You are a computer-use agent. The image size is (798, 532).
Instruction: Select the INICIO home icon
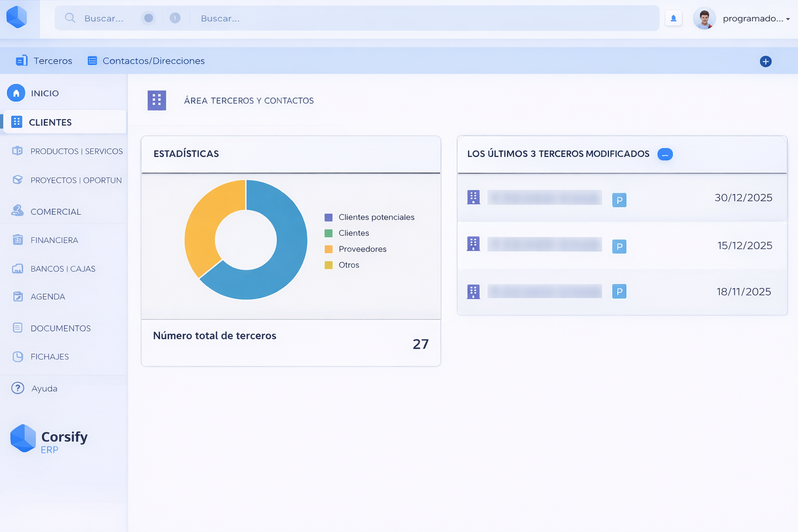click(x=16, y=93)
